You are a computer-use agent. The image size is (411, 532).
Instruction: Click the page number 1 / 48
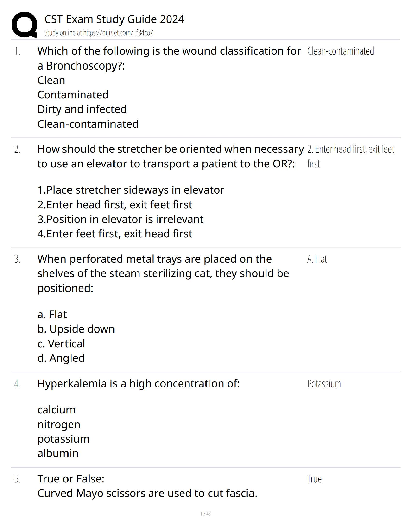205,514
